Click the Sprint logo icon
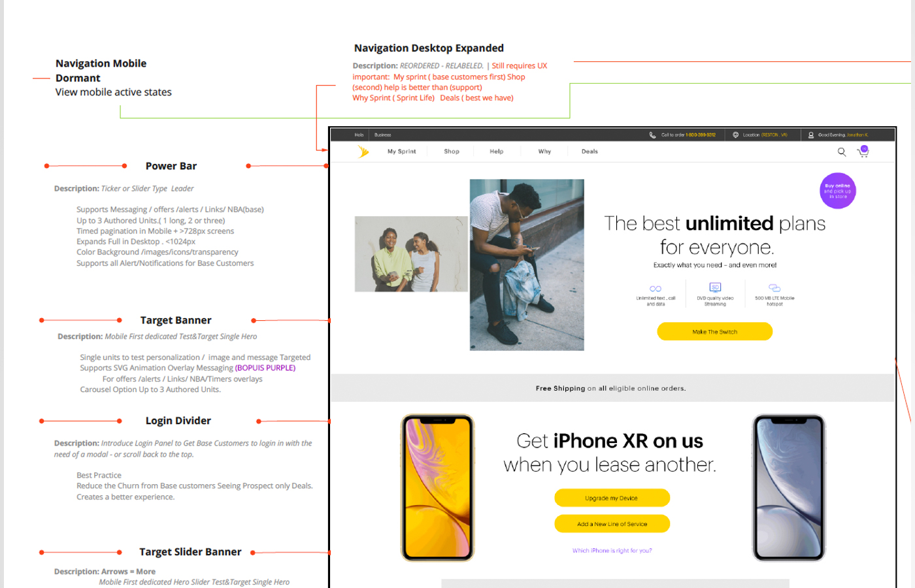 pyautogui.click(x=363, y=152)
